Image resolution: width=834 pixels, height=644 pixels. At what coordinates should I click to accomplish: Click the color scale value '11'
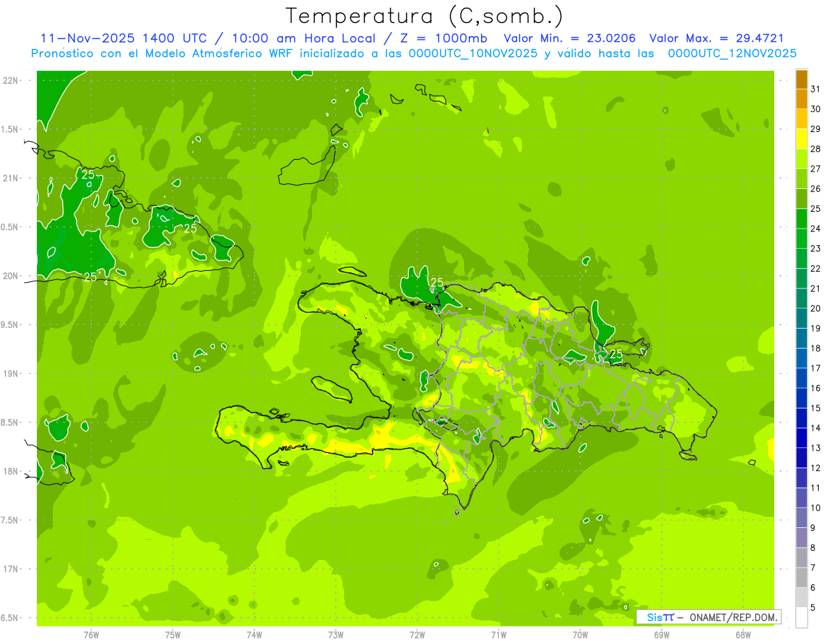(816, 488)
